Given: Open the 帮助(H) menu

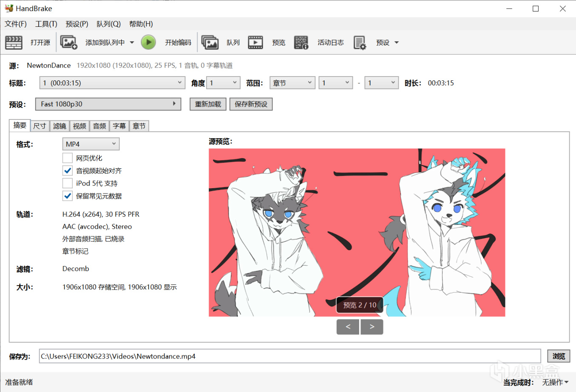Looking at the screenshot, I should [141, 24].
